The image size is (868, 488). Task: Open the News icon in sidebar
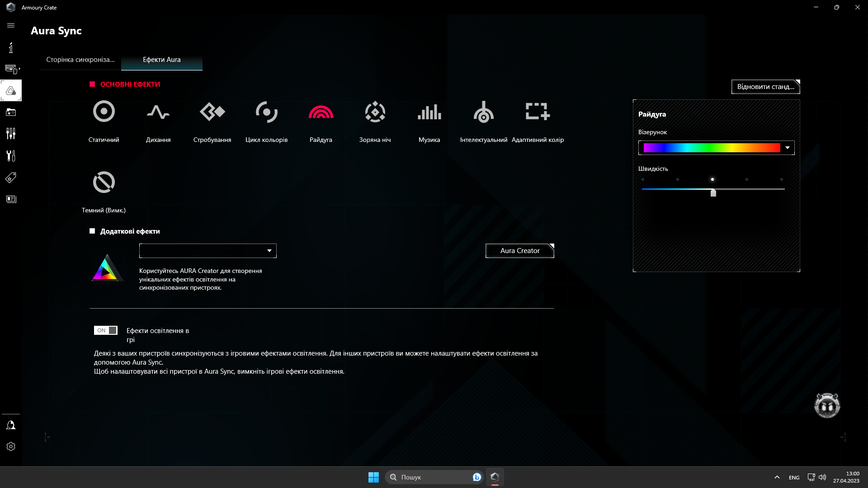coord(11,199)
